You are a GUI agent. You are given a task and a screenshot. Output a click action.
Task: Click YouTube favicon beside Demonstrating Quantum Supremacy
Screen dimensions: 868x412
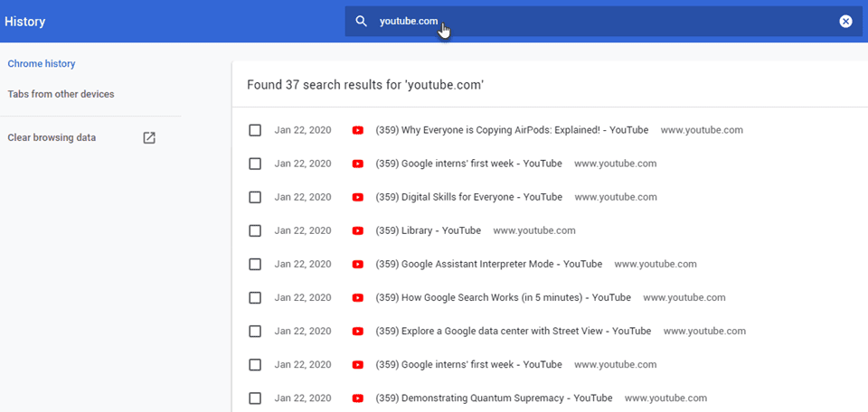(x=358, y=398)
